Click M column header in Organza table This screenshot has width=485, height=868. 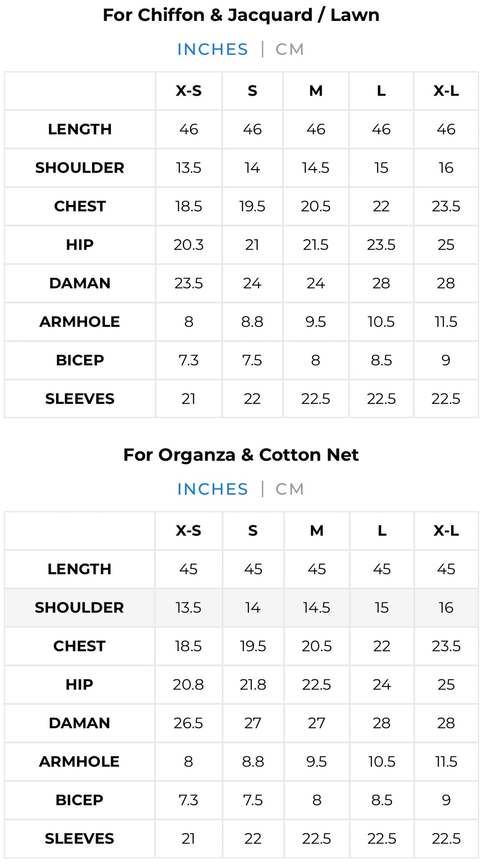coord(317,531)
